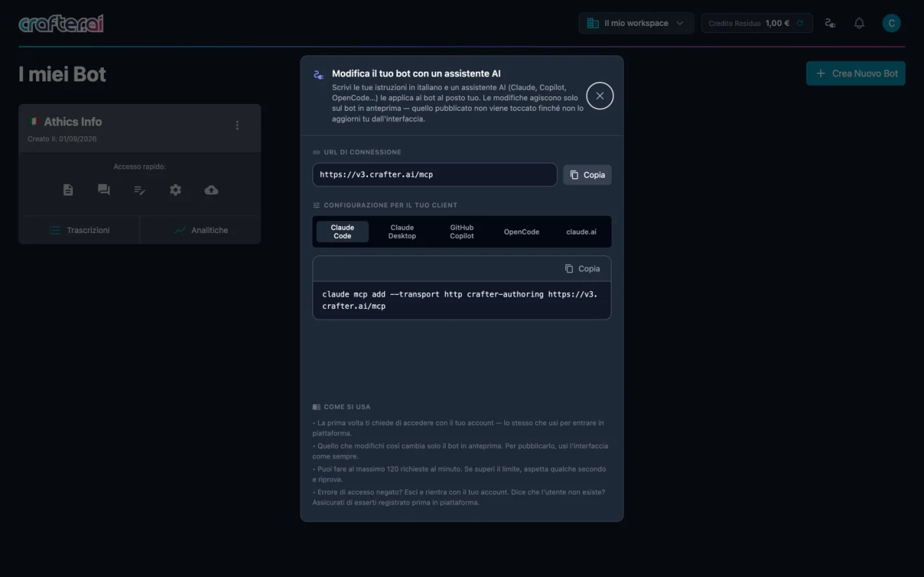Viewport: 924px width, 577px height.
Task: Click the claude mcp add command text
Action: click(x=460, y=300)
